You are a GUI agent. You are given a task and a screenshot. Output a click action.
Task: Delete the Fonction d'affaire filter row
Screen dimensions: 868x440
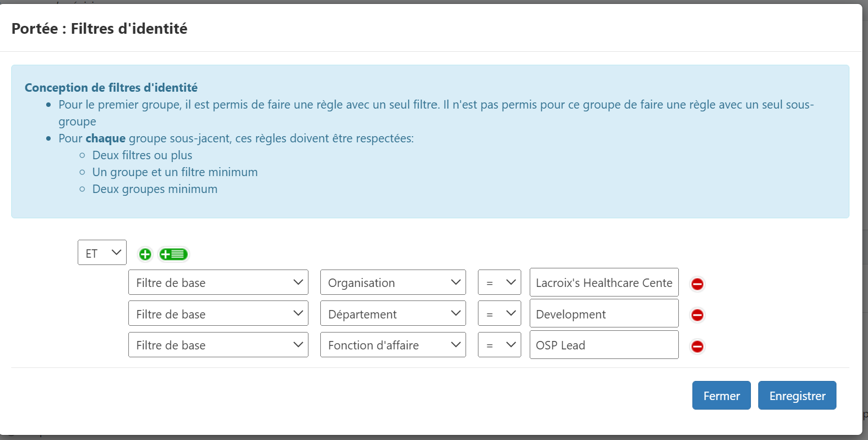click(697, 347)
